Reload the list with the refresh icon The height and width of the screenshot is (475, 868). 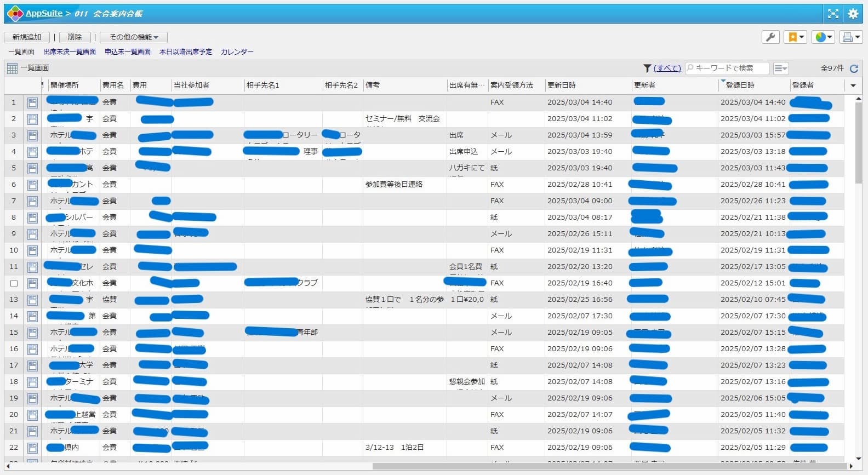pos(854,68)
